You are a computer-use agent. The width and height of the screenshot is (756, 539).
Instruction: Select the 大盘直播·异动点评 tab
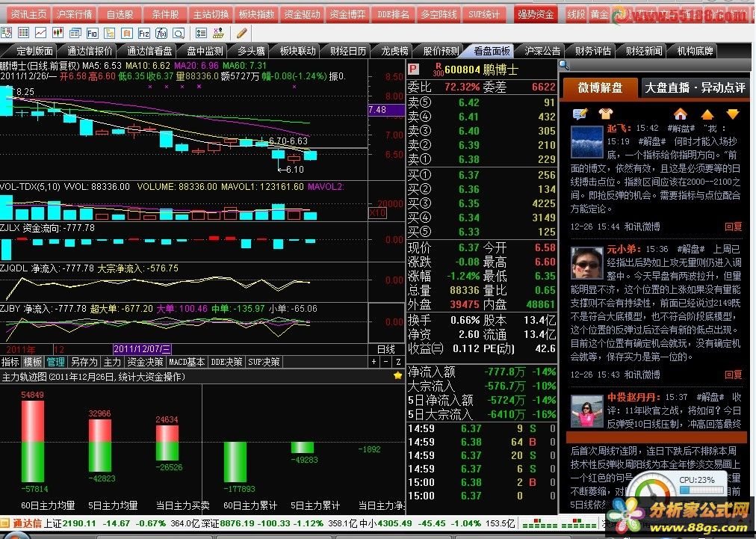tap(695, 87)
